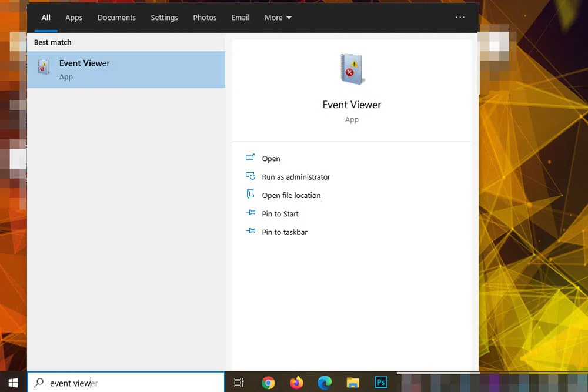Filter results by the Email tab
Viewport: 588px width, 392px height.
pos(240,18)
